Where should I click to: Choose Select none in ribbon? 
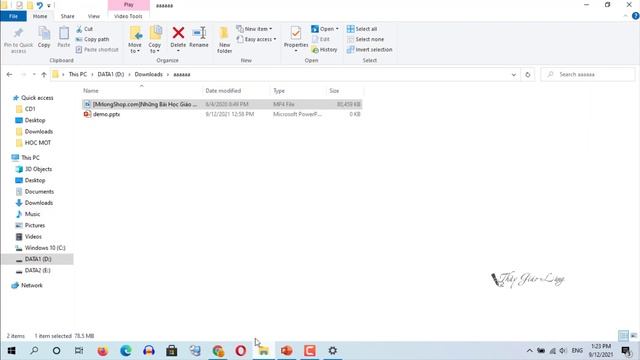[365, 39]
